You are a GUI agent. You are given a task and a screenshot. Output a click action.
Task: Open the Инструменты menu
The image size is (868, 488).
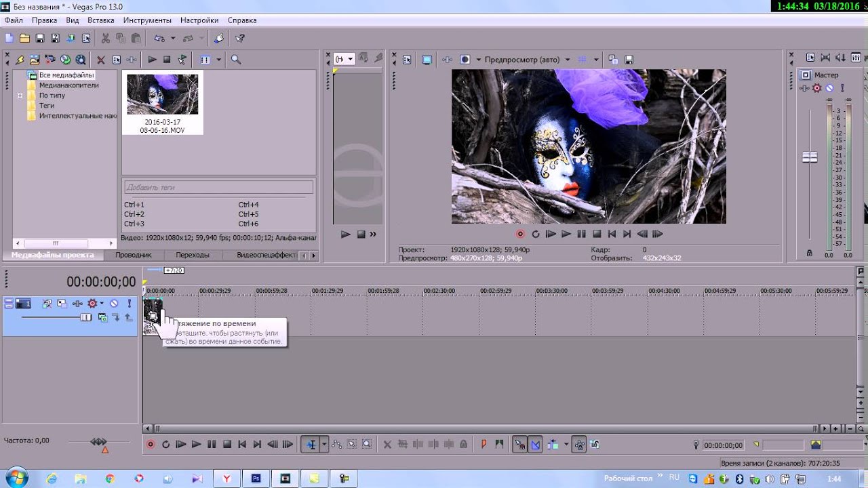coord(147,20)
